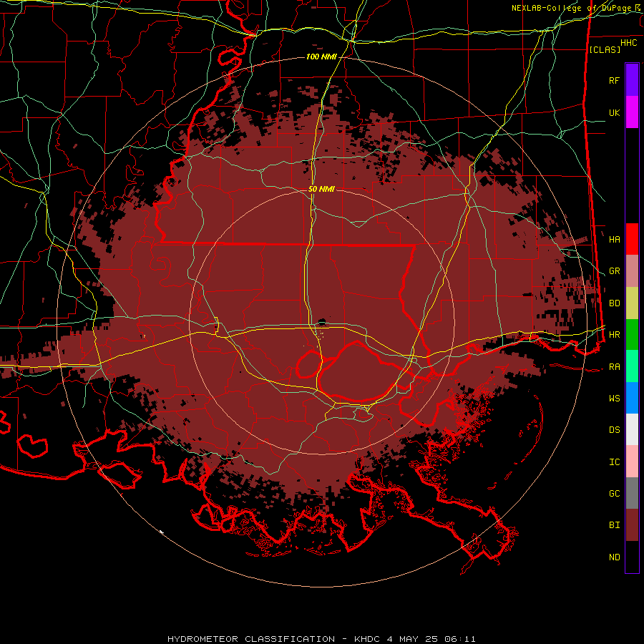The height and width of the screenshot is (644, 644).
Task: Click the GR pink legend swatch
Action: coord(632,271)
